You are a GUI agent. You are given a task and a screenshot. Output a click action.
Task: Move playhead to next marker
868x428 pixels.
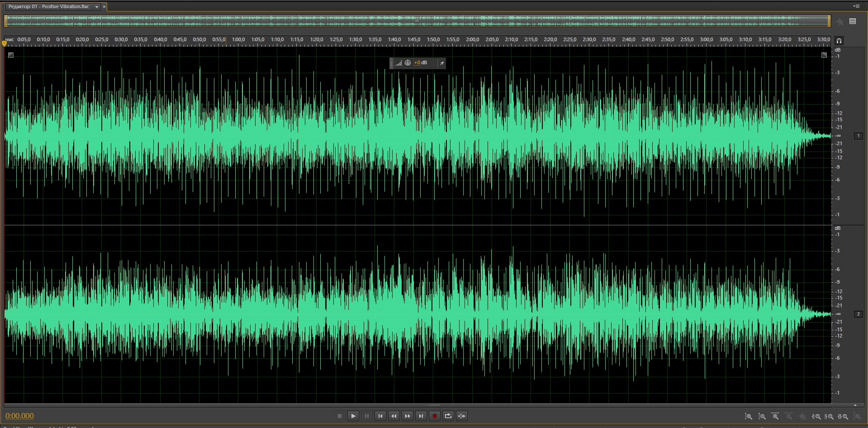(421, 416)
